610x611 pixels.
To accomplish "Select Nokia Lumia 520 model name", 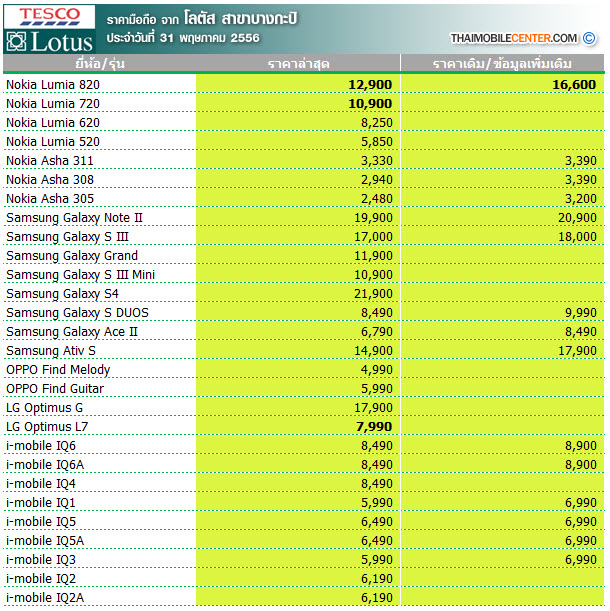I will coord(53,141).
